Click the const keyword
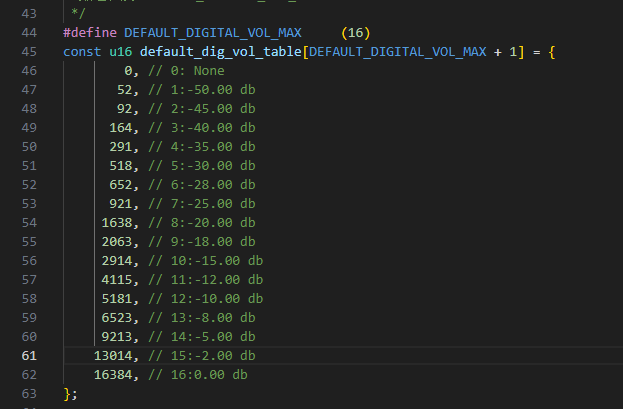This screenshot has height=409, width=623. (x=82, y=52)
